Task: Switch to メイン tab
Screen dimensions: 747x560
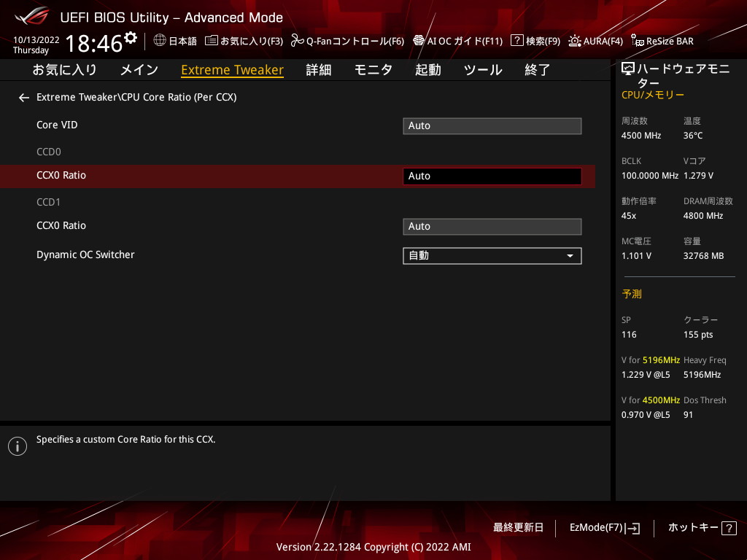Action: (x=139, y=70)
